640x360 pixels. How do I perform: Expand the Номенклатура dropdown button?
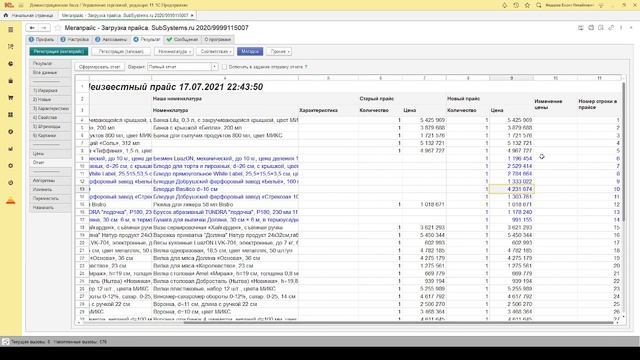coord(174,51)
